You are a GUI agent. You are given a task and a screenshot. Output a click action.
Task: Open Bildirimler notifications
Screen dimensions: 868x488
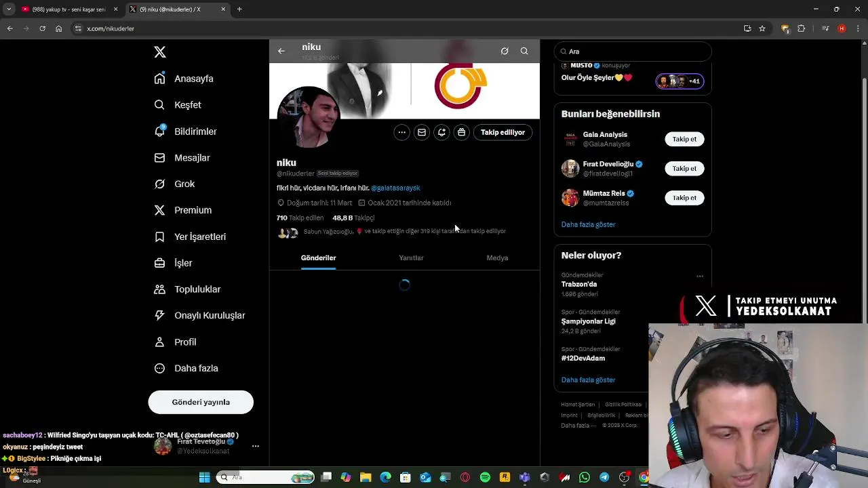pos(185,131)
